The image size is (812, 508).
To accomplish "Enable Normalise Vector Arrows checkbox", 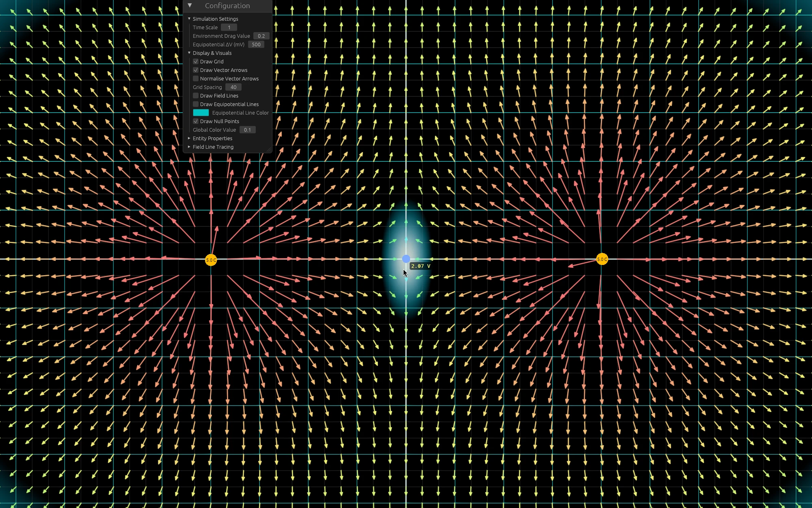I will (x=196, y=78).
